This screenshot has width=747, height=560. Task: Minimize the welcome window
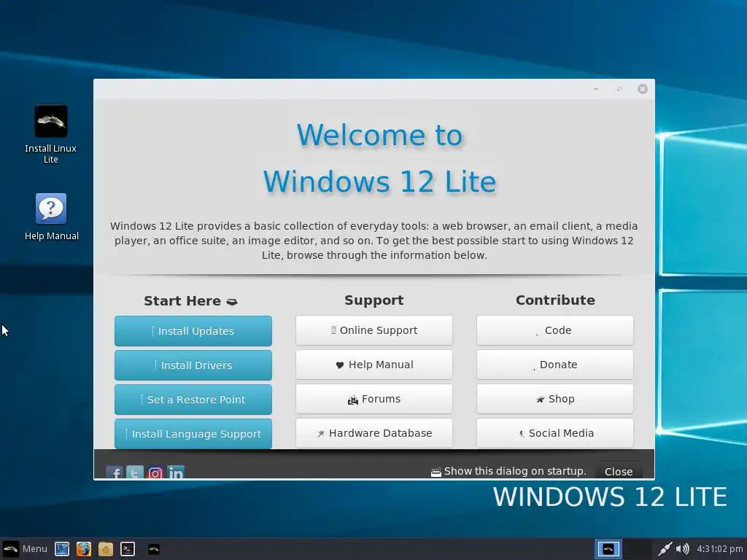tap(596, 89)
